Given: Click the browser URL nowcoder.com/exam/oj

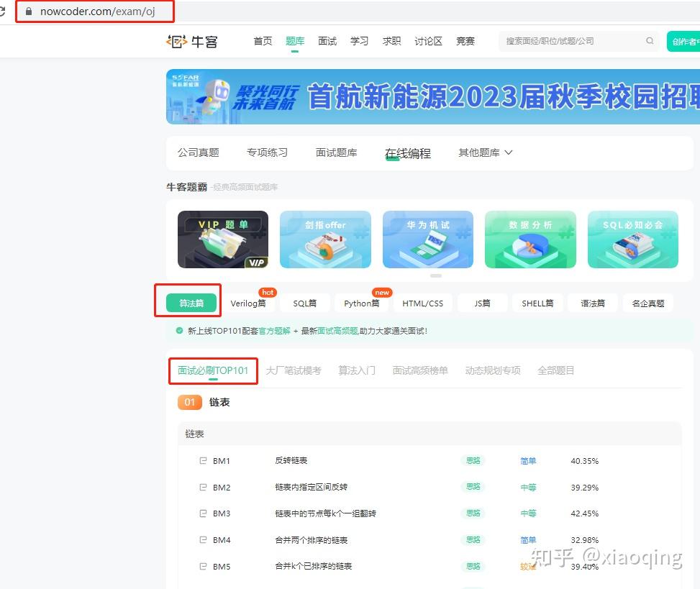Looking at the screenshot, I should pos(98,12).
